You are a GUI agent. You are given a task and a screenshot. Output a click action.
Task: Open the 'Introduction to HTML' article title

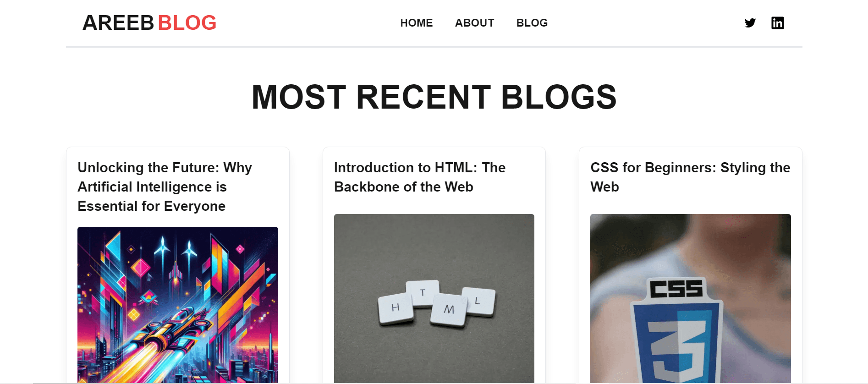419,177
